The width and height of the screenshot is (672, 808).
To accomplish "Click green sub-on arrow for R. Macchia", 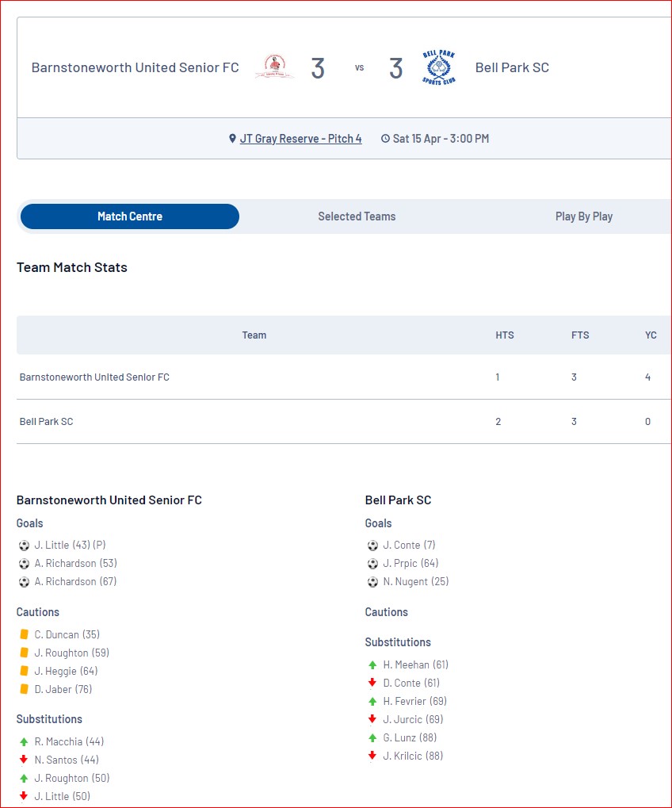I will click(24, 742).
